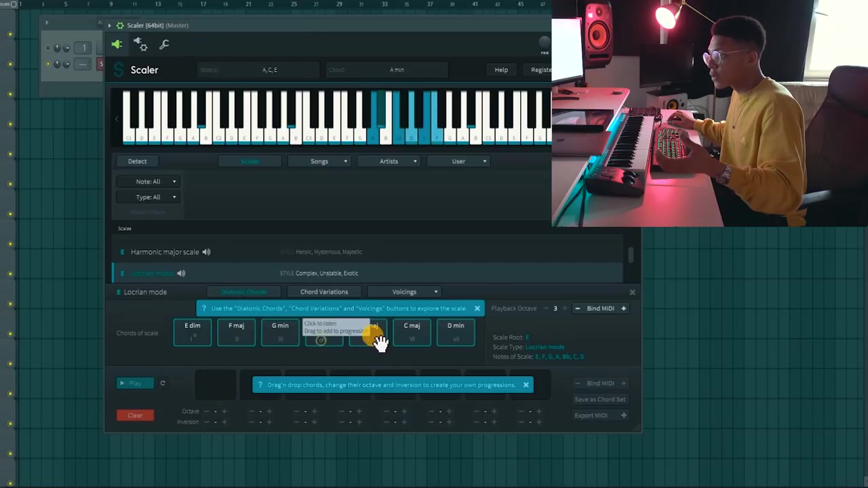
Task: Switch to the Chord Variations tab
Action: point(323,291)
